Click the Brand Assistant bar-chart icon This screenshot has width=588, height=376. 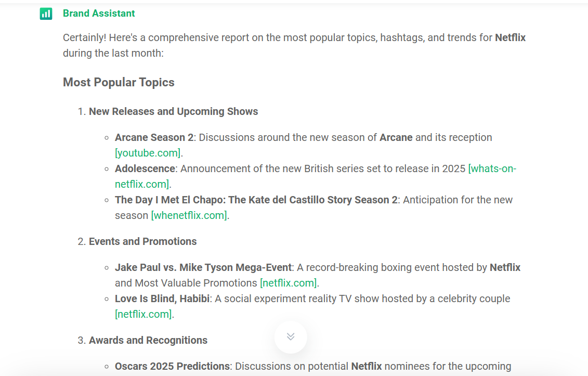tap(46, 14)
